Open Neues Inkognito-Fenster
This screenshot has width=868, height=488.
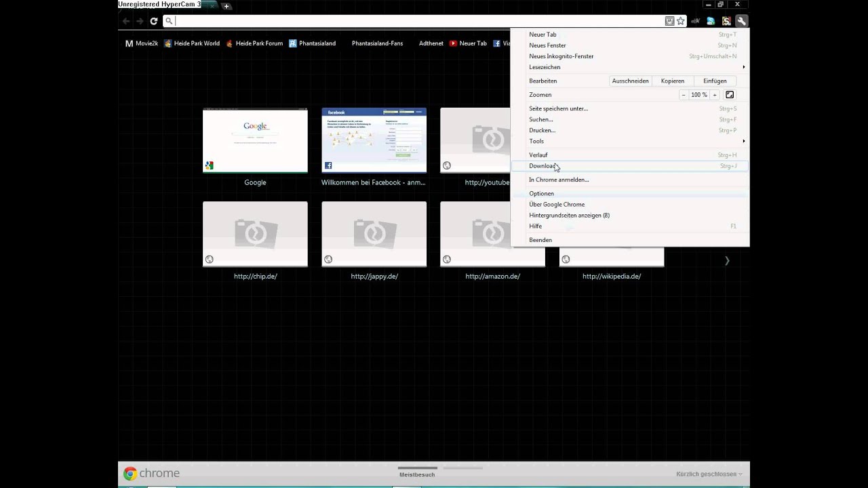click(x=629, y=56)
